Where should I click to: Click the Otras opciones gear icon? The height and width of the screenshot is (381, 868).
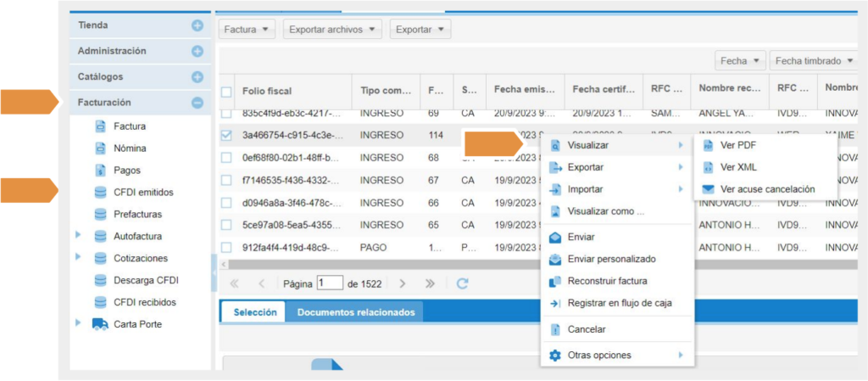555,355
